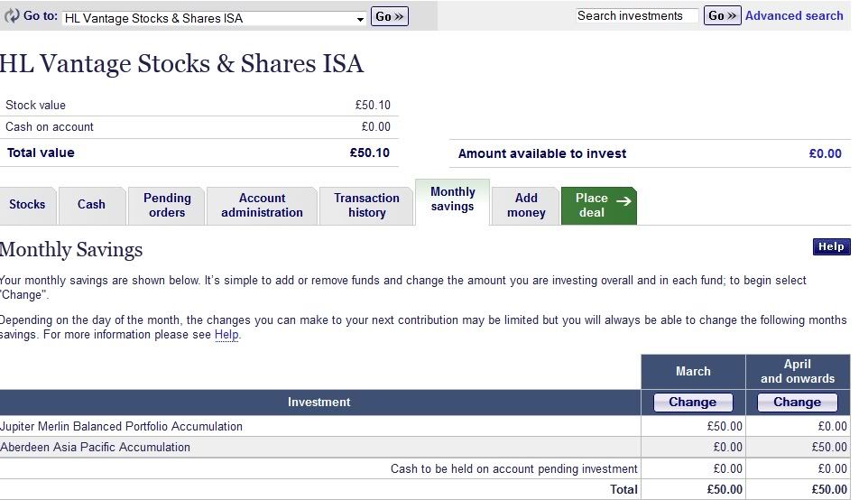Click the Go to refresh arrow icon
Image resolution: width=868 pixels, height=500 pixels.
(x=12, y=16)
